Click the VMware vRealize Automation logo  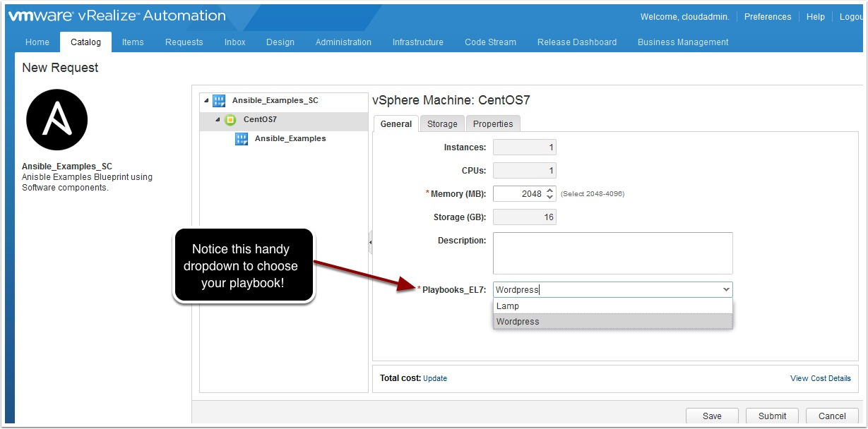(x=117, y=16)
